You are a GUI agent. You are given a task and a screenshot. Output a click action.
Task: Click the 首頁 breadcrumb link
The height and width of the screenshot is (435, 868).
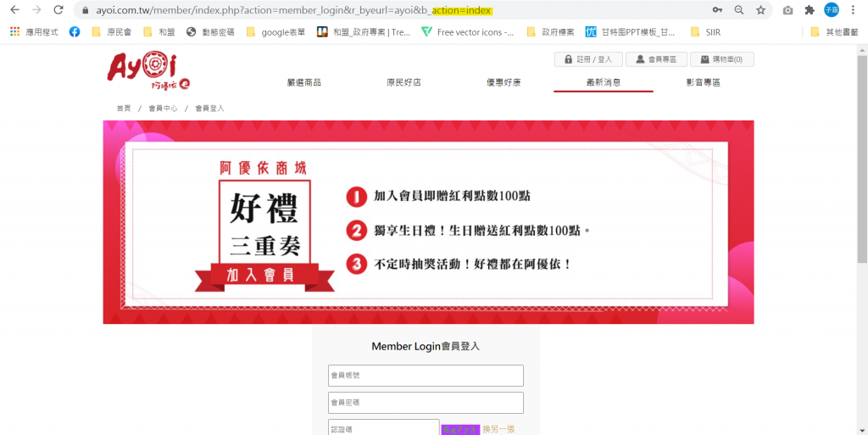(124, 109)
